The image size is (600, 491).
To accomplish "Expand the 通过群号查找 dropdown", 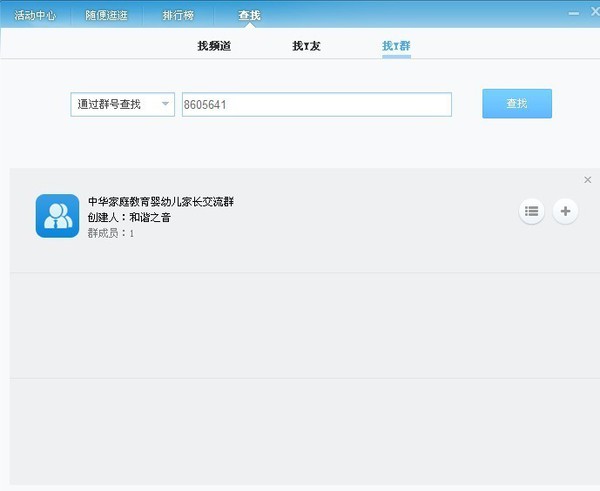I will (122, 104).
